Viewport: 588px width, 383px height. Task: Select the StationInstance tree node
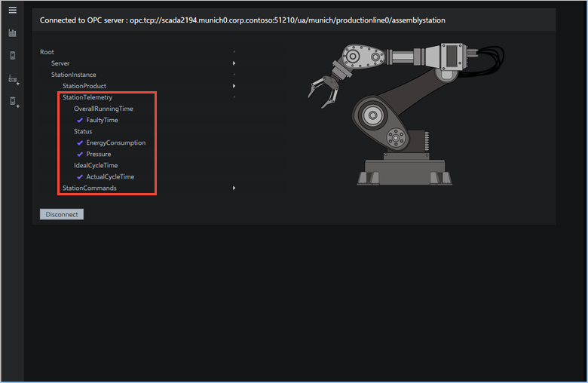click(74, 75)
